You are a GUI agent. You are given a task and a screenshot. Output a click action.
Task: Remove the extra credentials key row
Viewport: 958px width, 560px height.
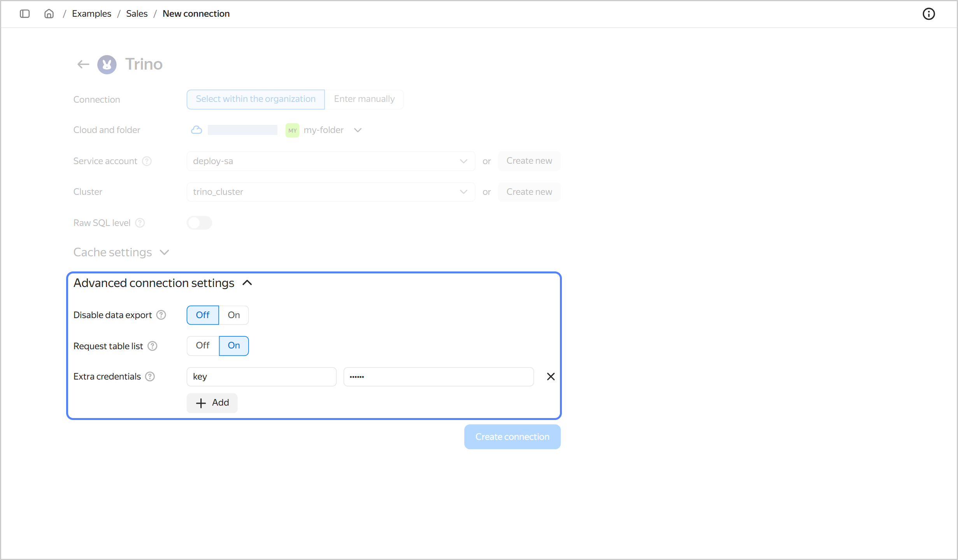tap(551, 376)
